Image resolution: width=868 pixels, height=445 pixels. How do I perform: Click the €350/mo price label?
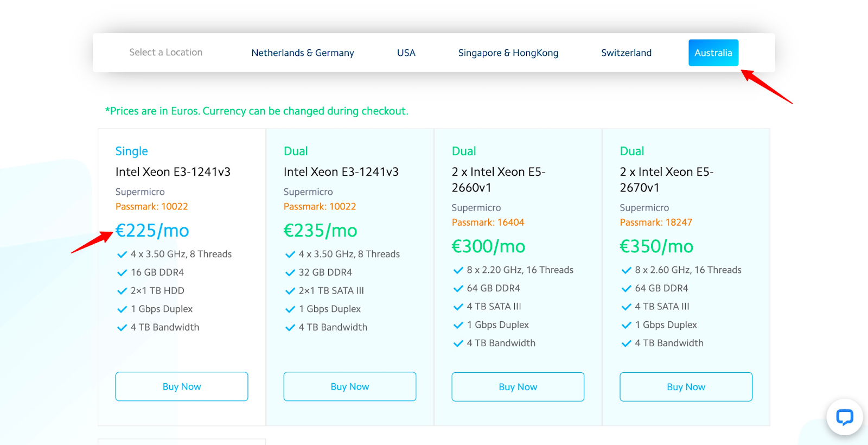tap(656, 246)
